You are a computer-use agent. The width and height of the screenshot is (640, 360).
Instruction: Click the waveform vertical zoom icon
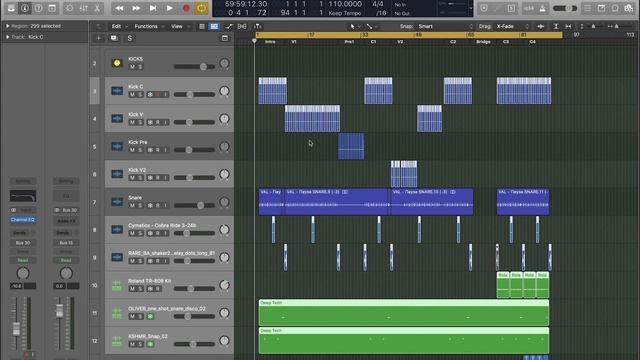[x=541, y=27]
